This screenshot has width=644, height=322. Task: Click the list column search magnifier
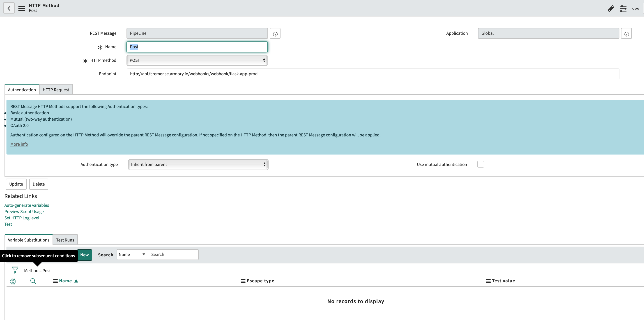coord(33,281)
